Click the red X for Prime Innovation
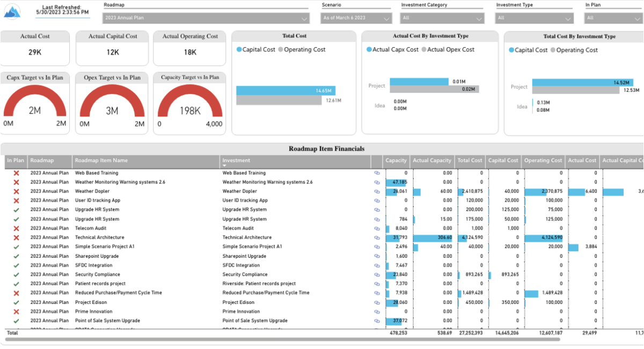 [x=15, y=311]
